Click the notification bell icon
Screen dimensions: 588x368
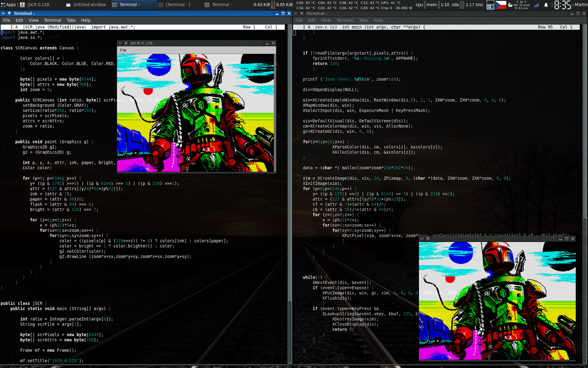546,5
